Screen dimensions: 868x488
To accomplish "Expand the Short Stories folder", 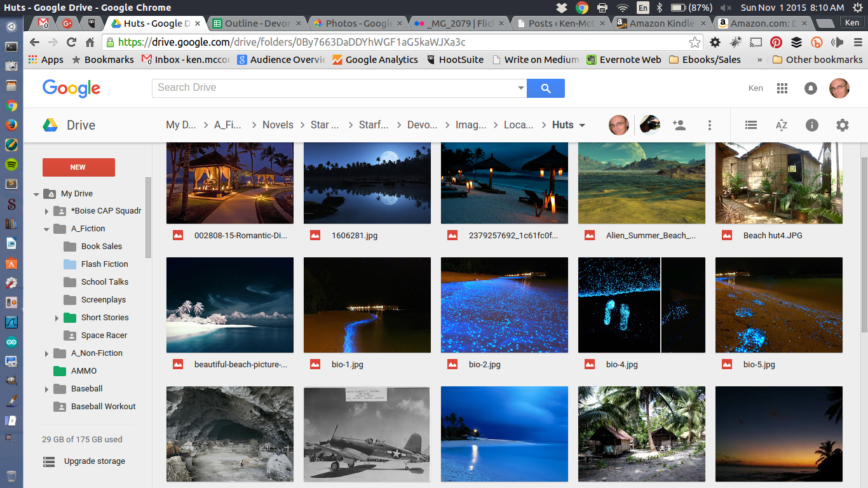I will coord(57,318).
